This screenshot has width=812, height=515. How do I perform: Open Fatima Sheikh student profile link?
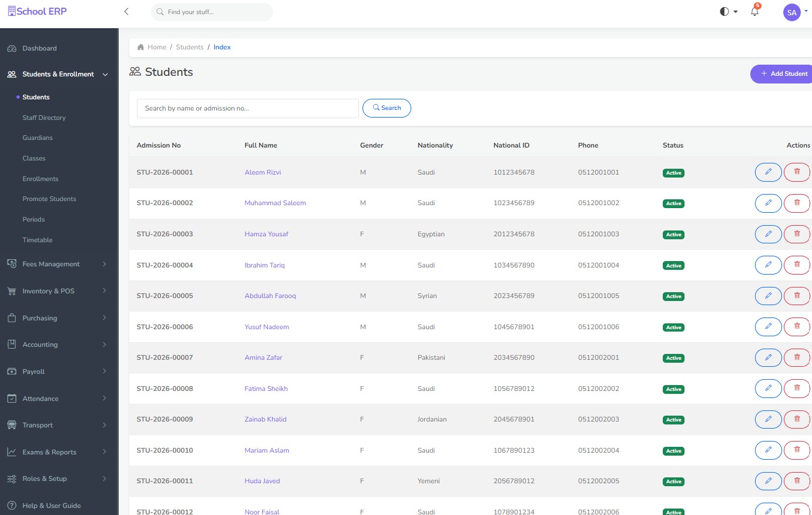(x=266, y=389)
